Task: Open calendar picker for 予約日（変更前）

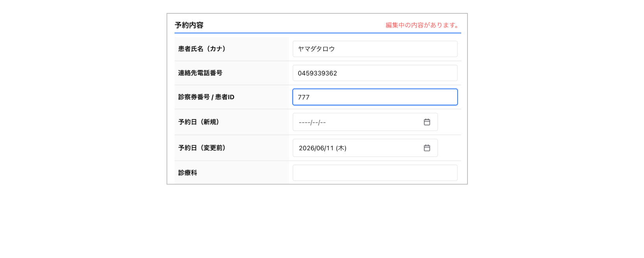Action: [427, 148]
